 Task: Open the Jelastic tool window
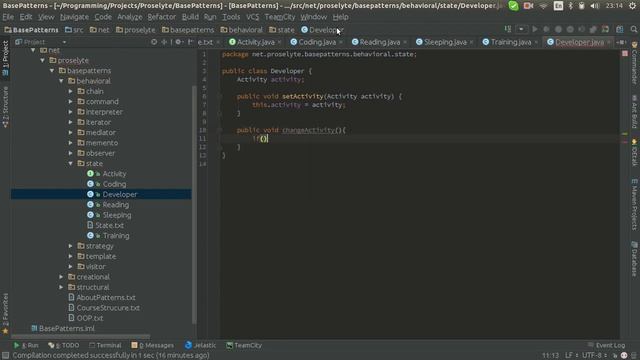[200, 345]
